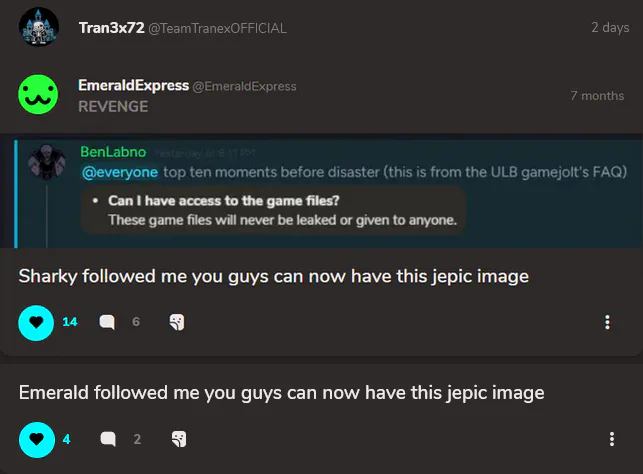Open more options for the Emerald post

[611, 439]
